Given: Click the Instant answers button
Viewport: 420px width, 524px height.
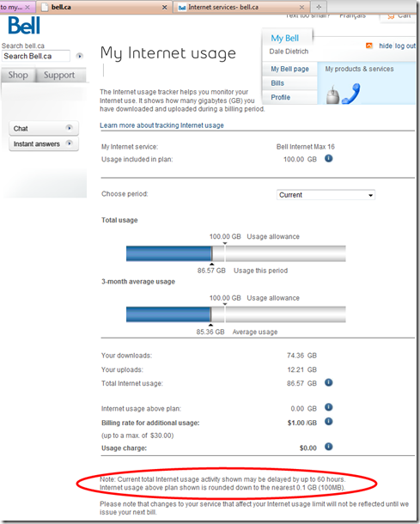Looking at the screenshot, I should [44, 143].
